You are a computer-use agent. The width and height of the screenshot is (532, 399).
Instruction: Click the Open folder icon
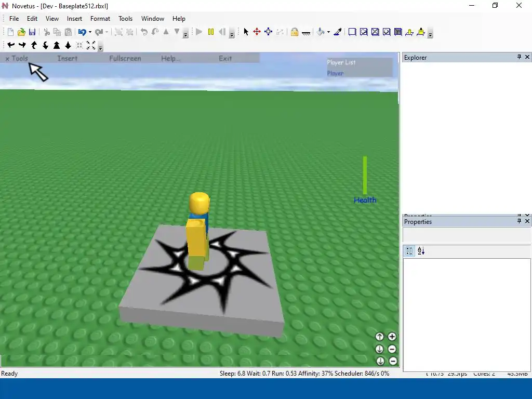point(21,32)
